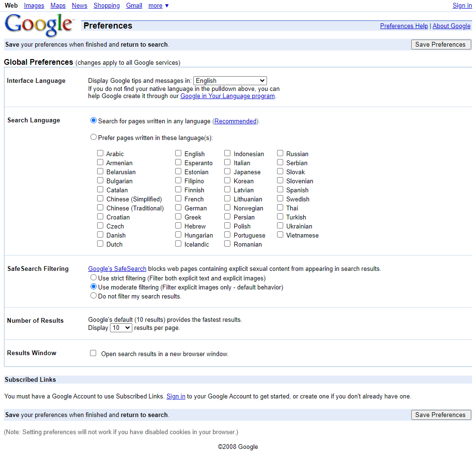Image resolution: width=476 pixels, height=457 pixels.
Task: Open the Google in Your Language program link
Action: point(228,96)
